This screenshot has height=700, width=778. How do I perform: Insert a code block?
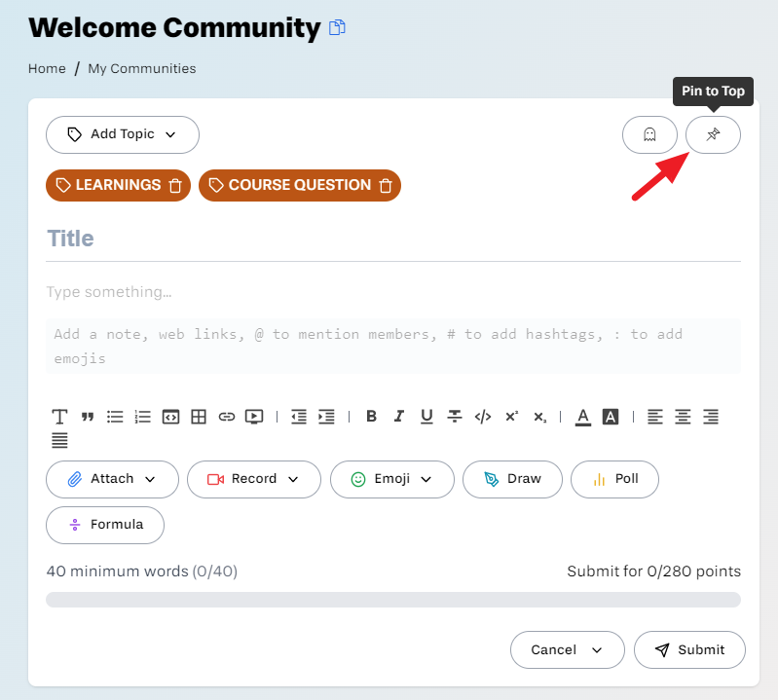tap(170, 417)
